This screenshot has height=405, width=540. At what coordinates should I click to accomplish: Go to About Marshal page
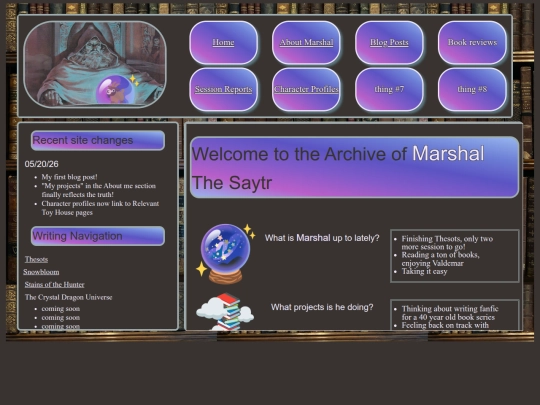coord(306,42)
